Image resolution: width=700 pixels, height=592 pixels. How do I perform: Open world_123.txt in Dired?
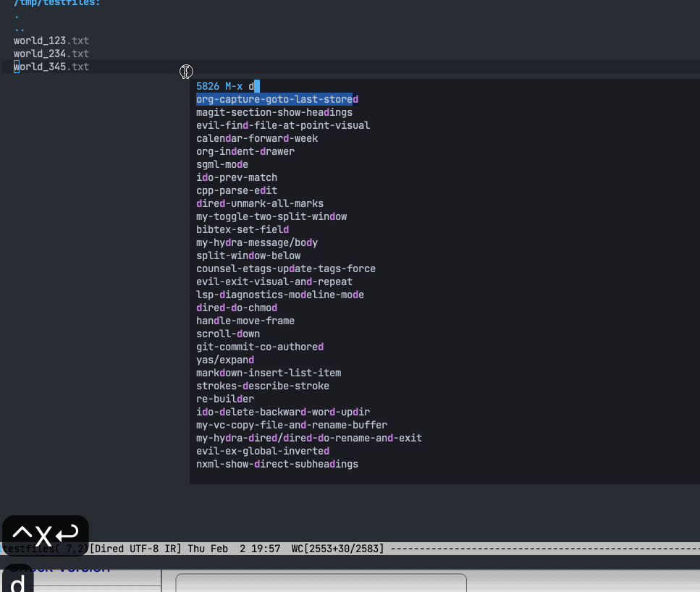click(51, 41)
